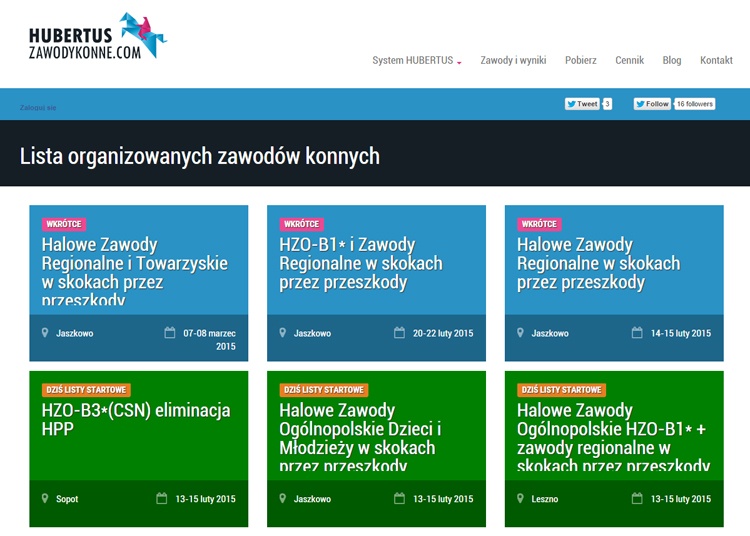
Task: Open HZO-B3*(CSN) eliminacja HPP event
Action: (136, 419)
